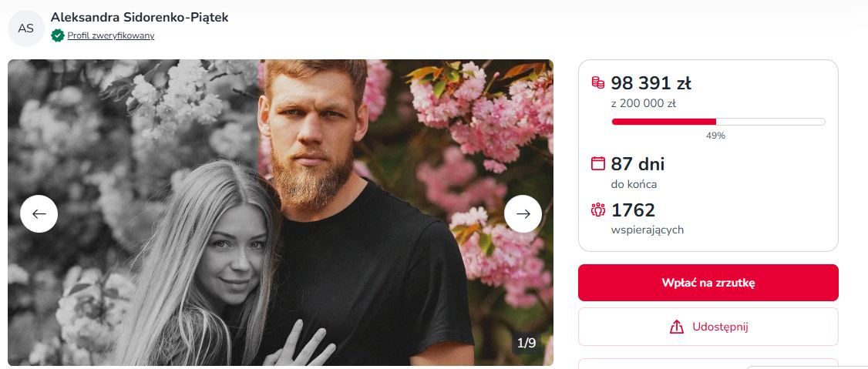Click the supporters people icon
This screenshot has width=868, height=369.
pos(598,210)
